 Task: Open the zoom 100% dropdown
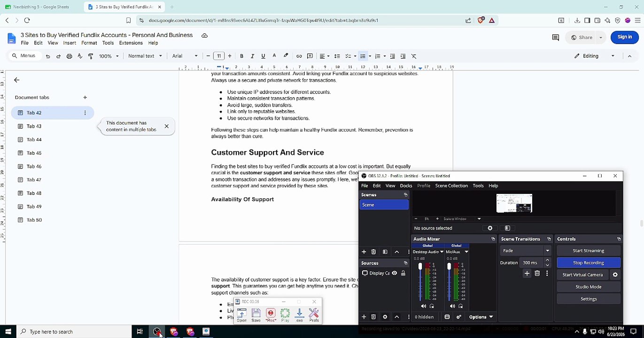109,56
